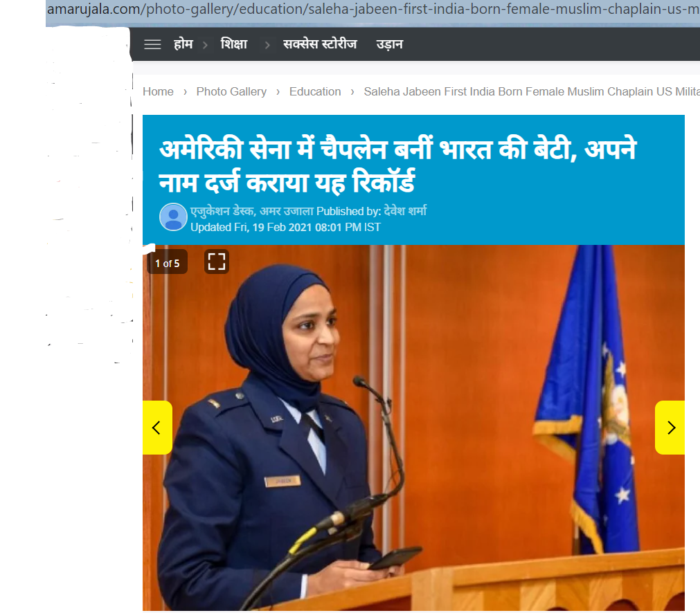Click the chevron after होम in navigation

pyautogui.click(x=205, y=45)
